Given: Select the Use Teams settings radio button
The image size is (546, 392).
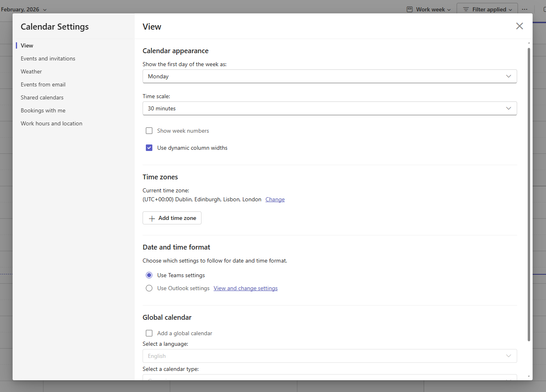Looking at the screenshot, I should click(x=149, y=275).
